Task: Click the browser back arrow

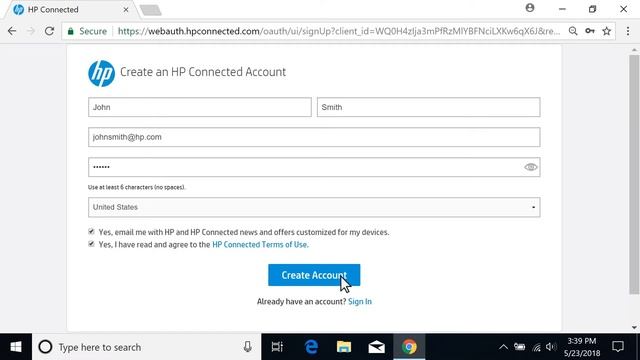Action: point(12,31)
